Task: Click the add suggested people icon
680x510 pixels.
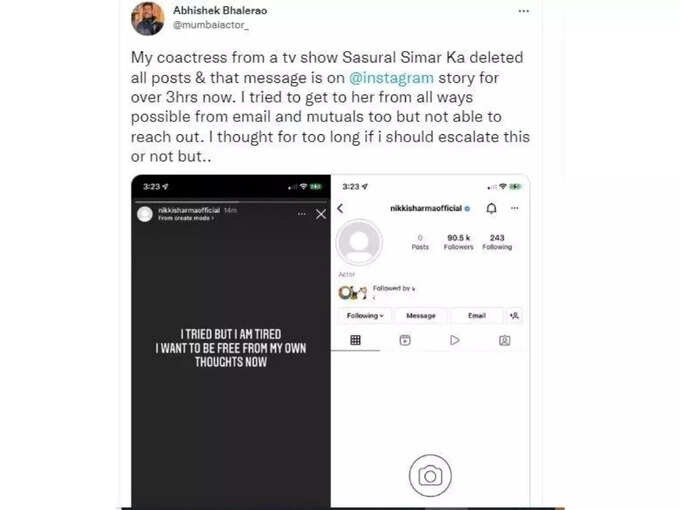Action: coord(514,316)
